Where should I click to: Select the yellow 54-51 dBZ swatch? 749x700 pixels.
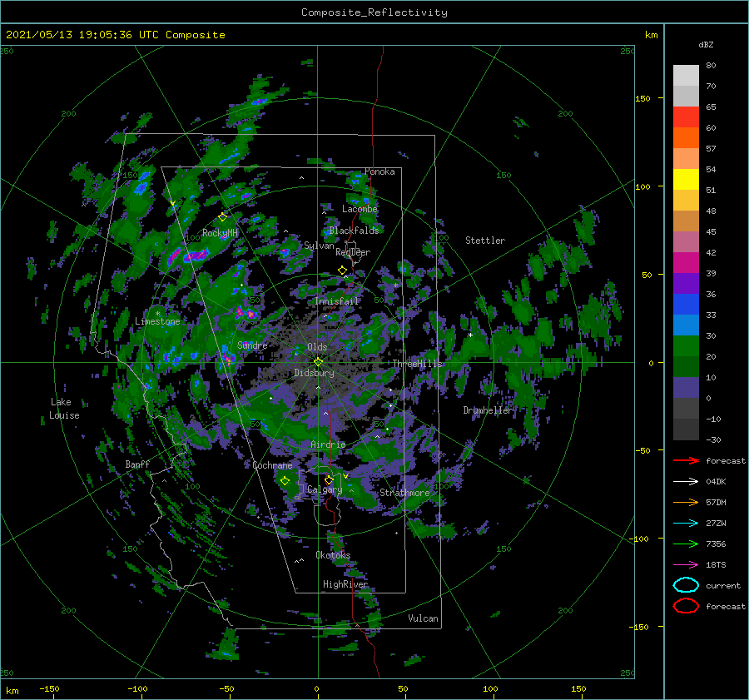(x=686, y=179)
